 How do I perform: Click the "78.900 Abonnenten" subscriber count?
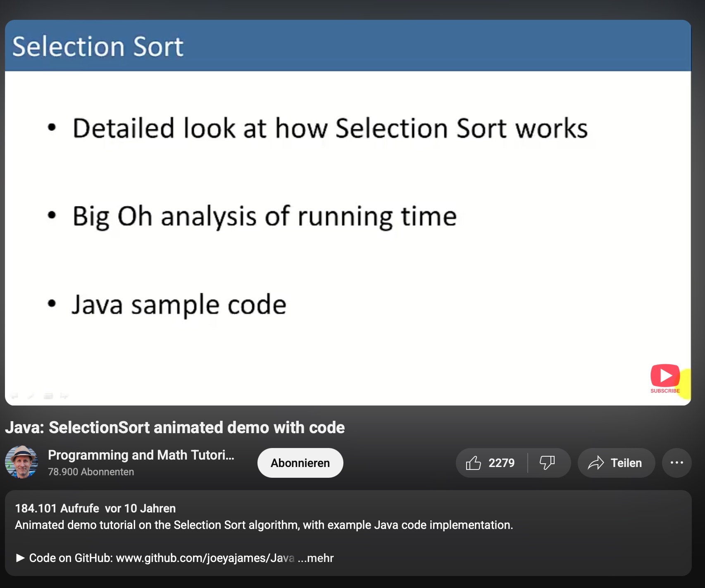(x=91, y=472)
